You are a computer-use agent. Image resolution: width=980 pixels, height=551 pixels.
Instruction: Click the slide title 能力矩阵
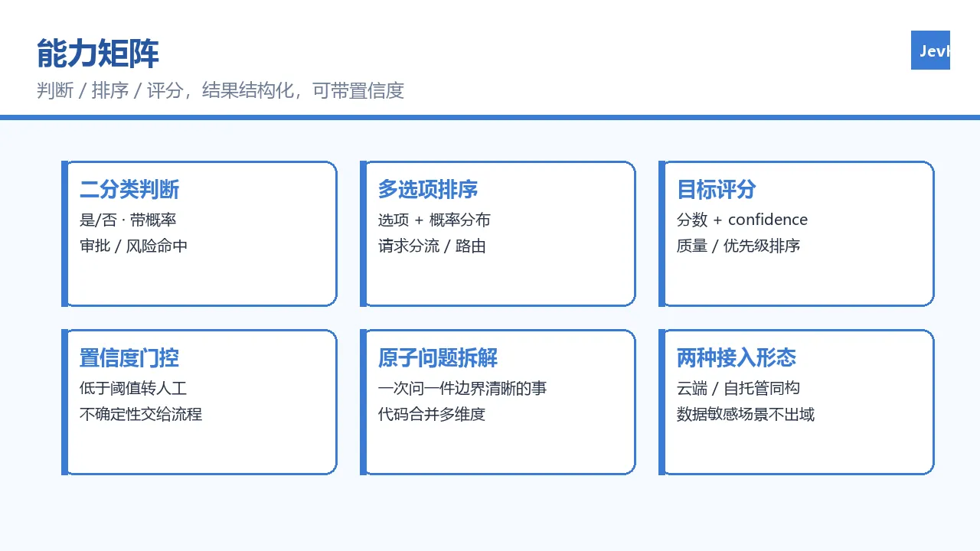(98, 54)
